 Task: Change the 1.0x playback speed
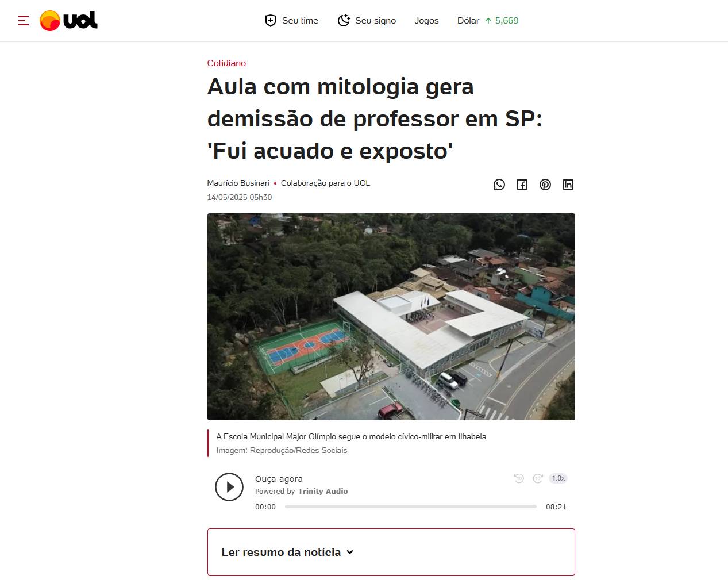click(x=558, y=478)
